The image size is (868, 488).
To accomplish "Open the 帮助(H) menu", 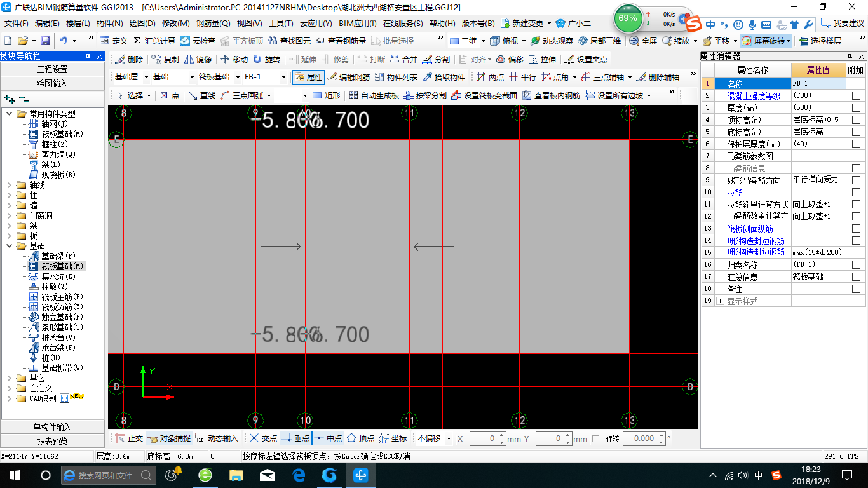I will click(x=442, y=24).
